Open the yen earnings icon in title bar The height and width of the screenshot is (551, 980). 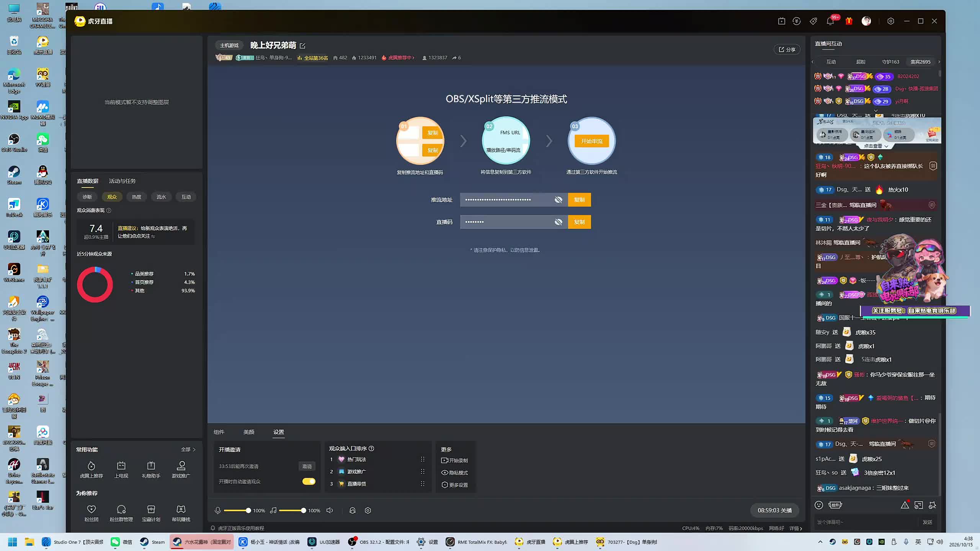(797, 21)
